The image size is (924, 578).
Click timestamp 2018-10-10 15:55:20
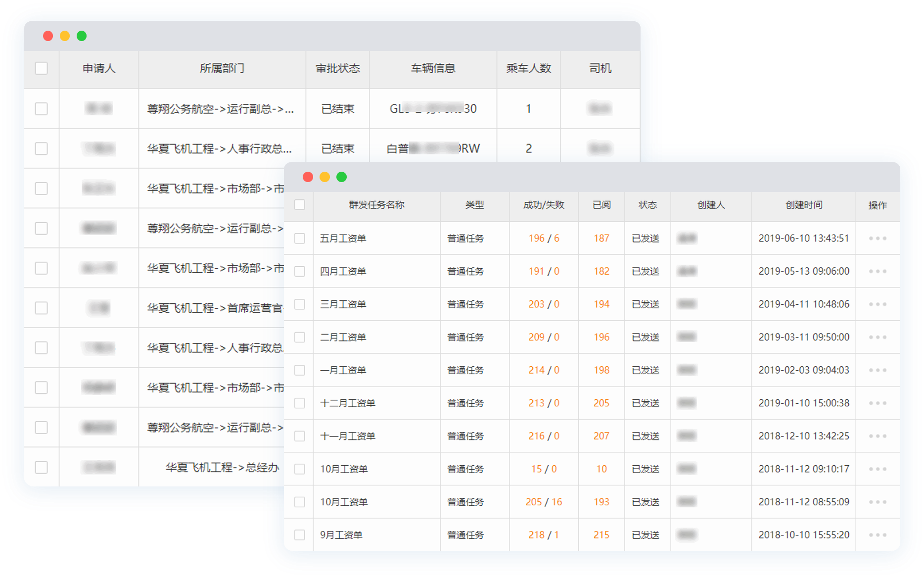(x=804, y=535)
